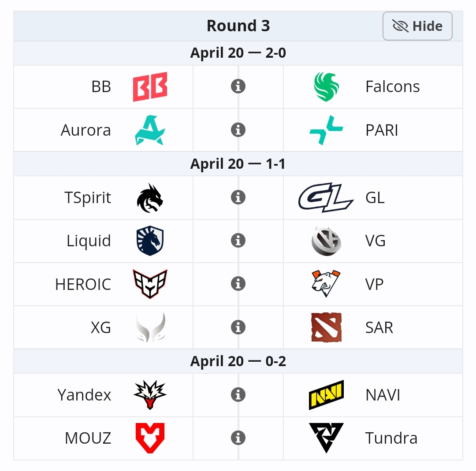Open info for Aurora vs PARI match
The image size is (476, 471).
tap(238, 130)
